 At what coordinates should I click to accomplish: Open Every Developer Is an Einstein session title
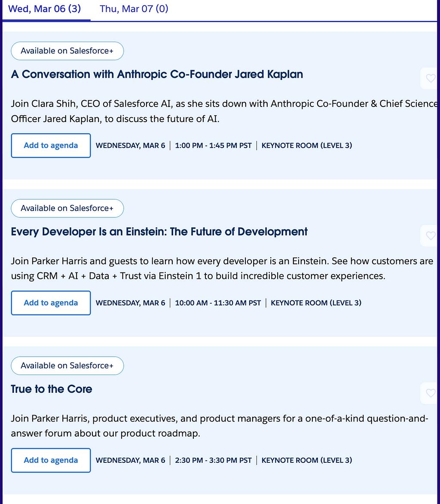[x=159, y=232]
